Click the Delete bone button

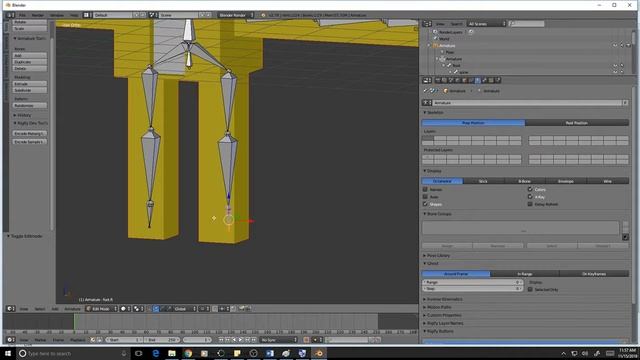click(29, 68)
